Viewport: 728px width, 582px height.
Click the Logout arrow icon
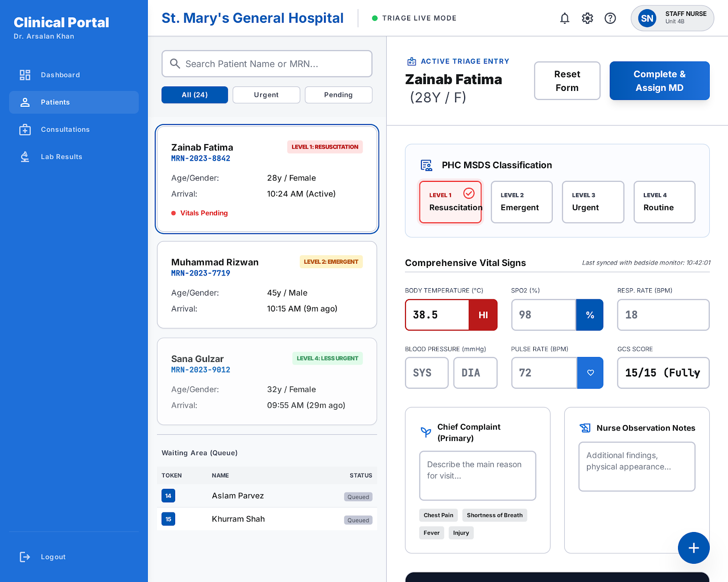click(x=25, y=557)
